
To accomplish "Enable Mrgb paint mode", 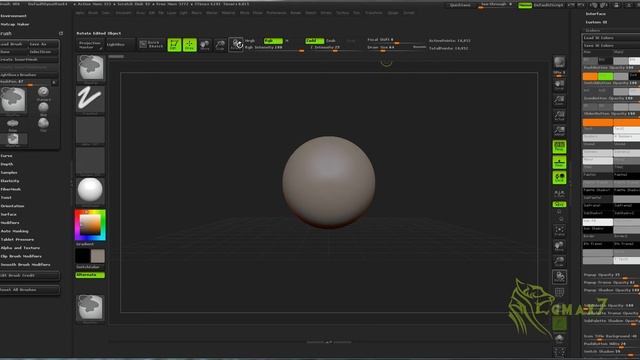I will point(250,41).
